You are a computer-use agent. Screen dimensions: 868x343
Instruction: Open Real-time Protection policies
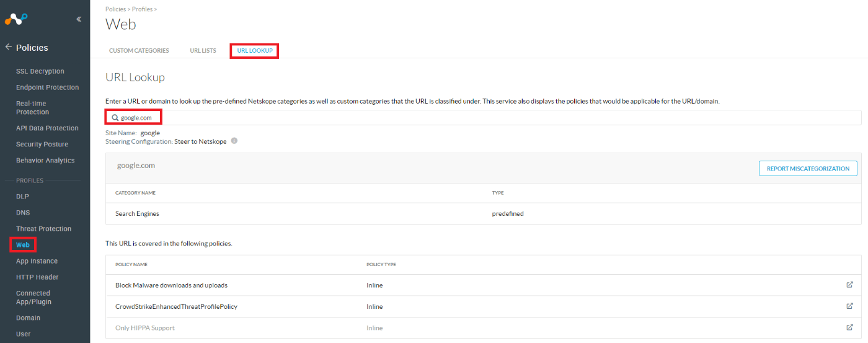point(32,108)
